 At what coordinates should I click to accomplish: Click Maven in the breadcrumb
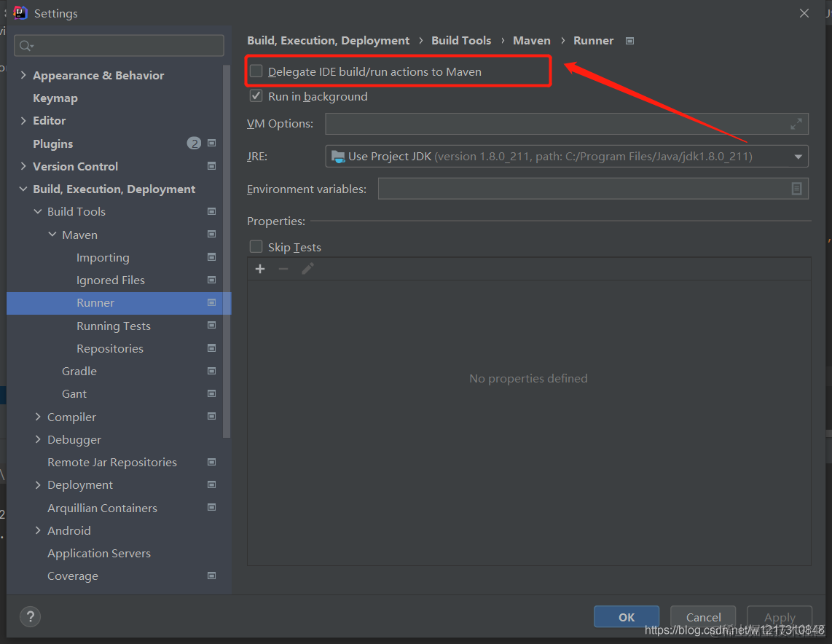click(x=531, y=40)
